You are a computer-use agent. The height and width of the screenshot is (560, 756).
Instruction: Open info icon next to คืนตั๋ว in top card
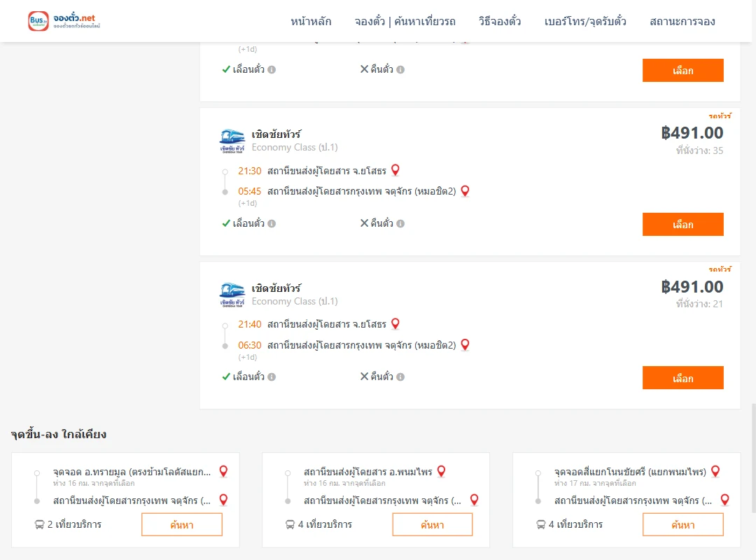click(400, 69)
